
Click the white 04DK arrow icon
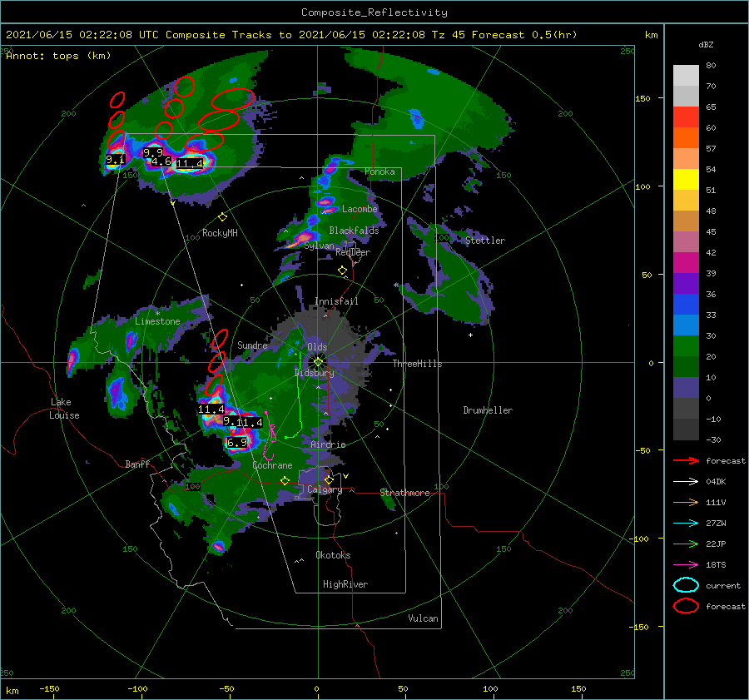[686, 481]
